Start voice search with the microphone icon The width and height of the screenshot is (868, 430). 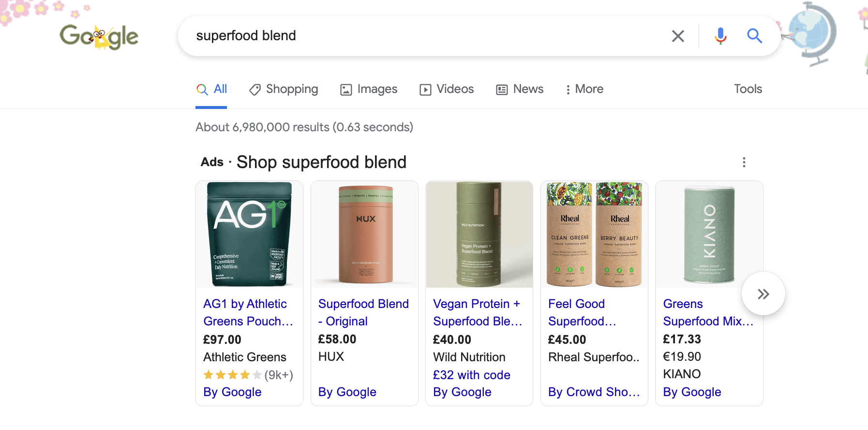pyautogui.click(x=720, y=36)
